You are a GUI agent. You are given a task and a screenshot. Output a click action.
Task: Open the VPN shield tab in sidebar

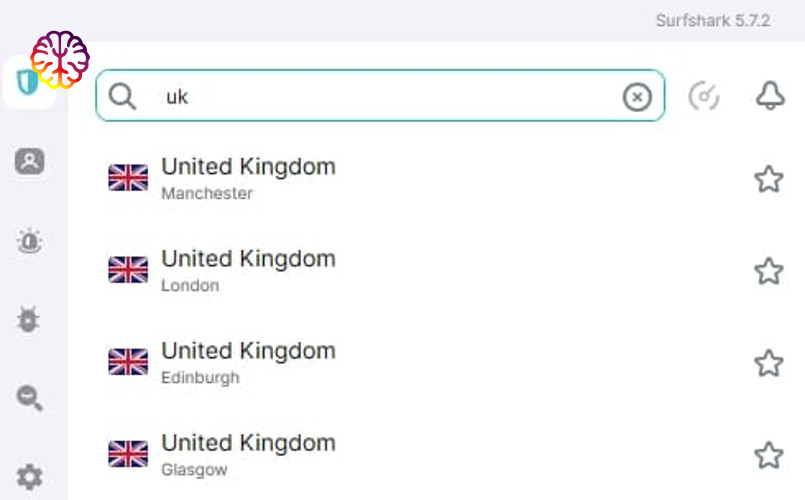click(26, 82)
